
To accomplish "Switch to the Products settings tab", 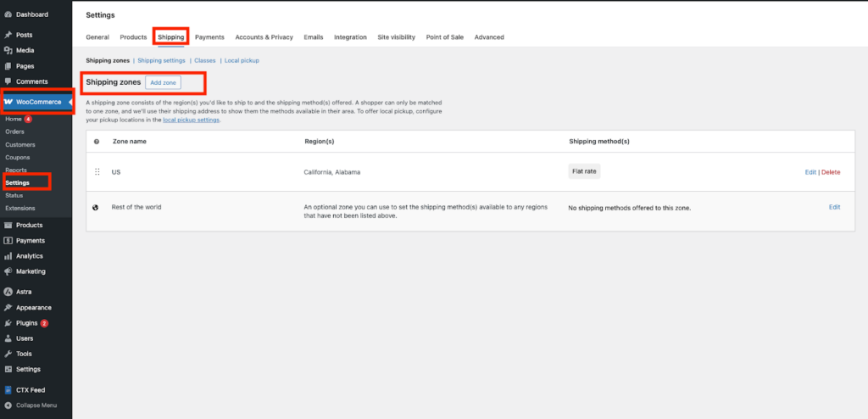I will click(x=133, y=37).
